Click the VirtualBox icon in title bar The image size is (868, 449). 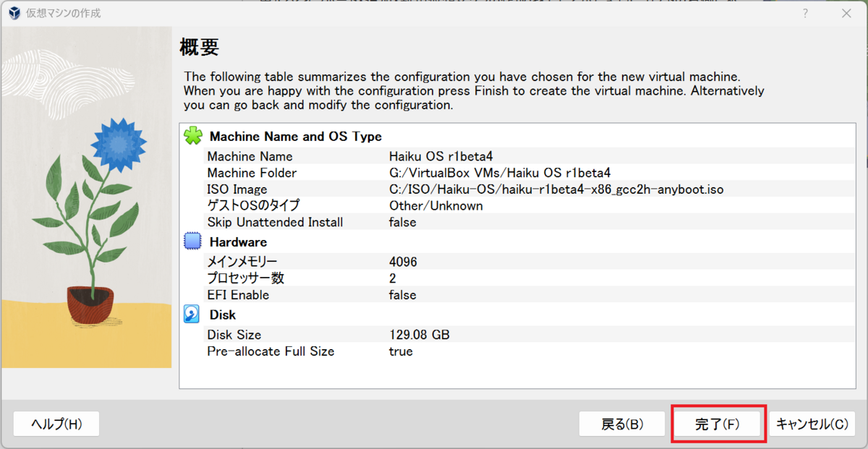pyautogui.click(x=14, y=14)
